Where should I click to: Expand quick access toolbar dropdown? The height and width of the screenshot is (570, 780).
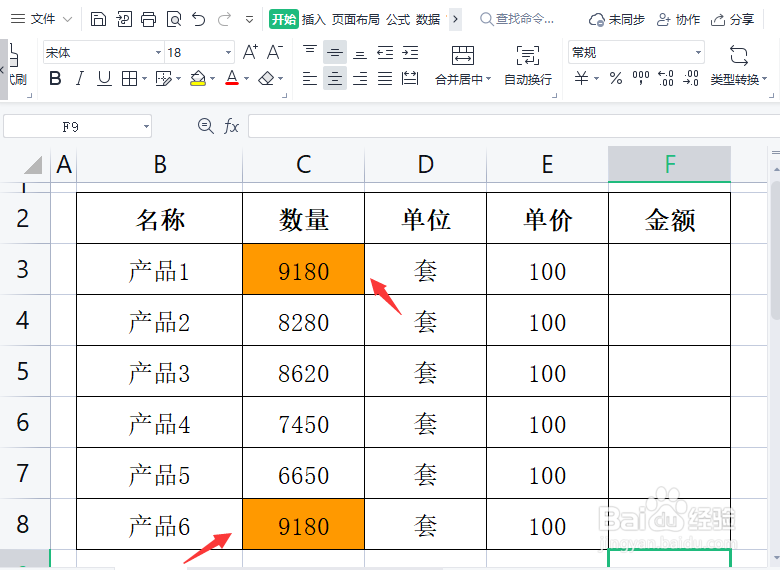[249, 20]
